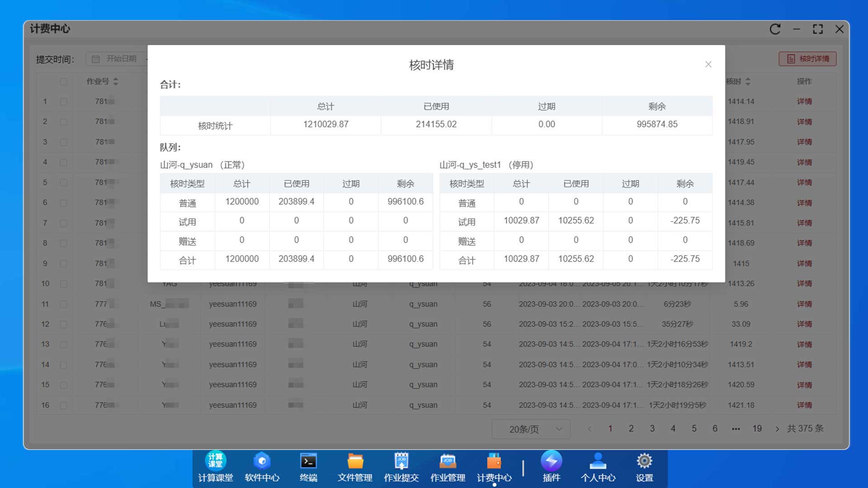The height and width of the screenshot is (488, 868).
Task: Click 1天2小时19分5秒 duration in row 16
Action: click(677, 405)
